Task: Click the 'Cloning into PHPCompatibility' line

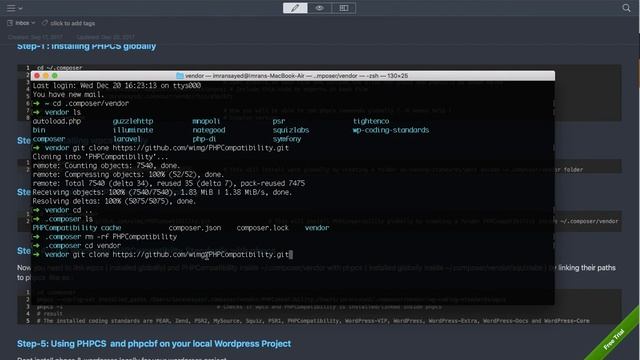Action: [100, 157]
